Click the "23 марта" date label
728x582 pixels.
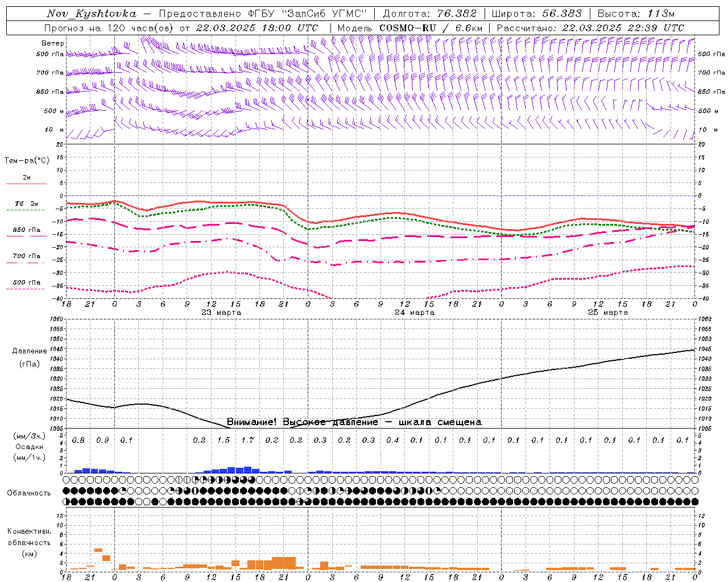221,313
